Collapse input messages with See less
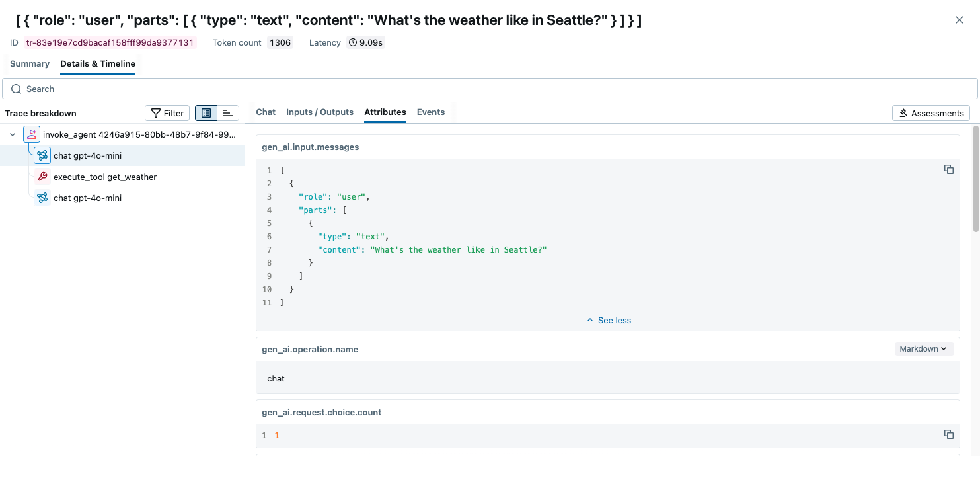 (609, 321)
